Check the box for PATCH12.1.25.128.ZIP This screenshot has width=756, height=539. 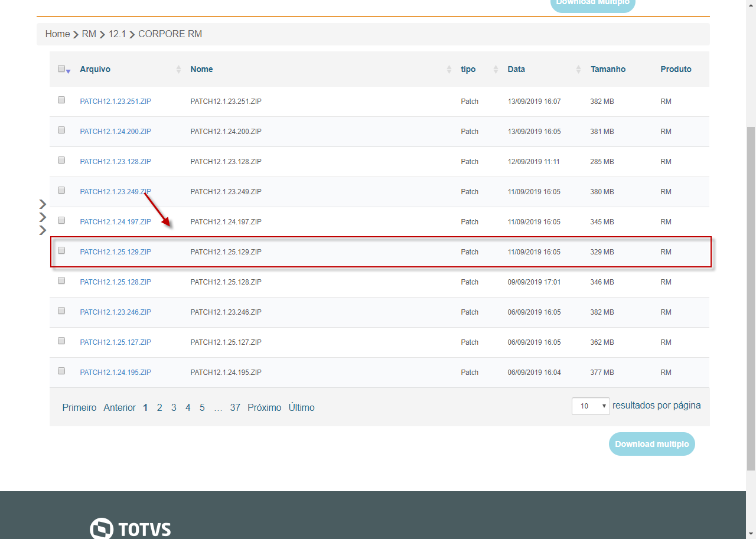tap(61, 280)
